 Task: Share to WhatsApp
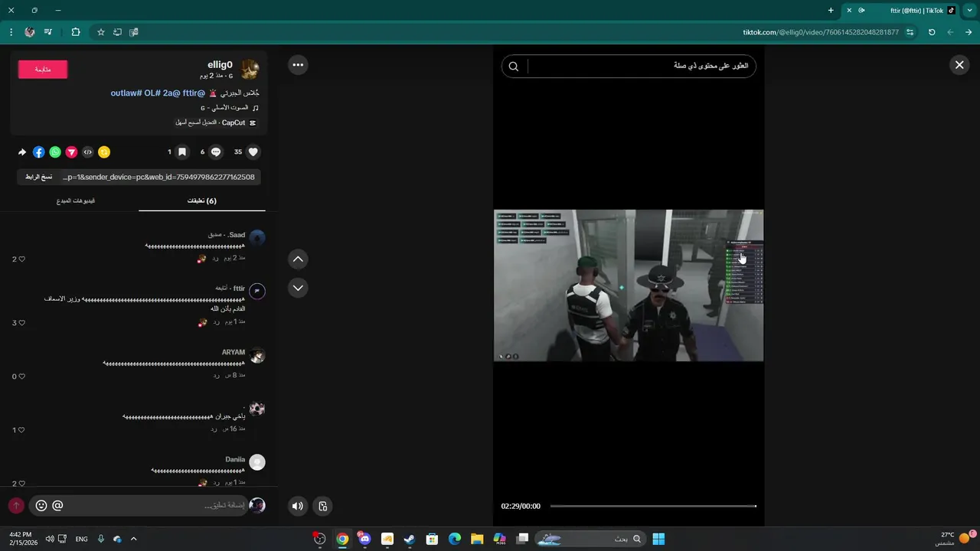(x=55, y=152)
